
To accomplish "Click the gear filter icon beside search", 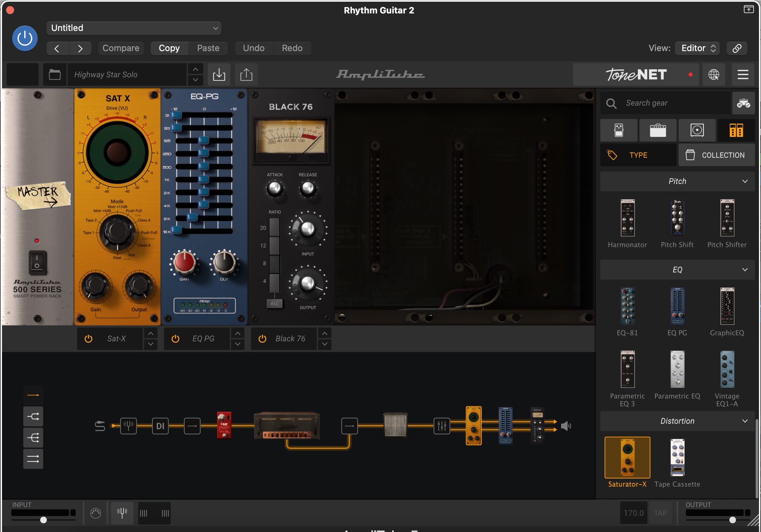I will point(744,103).
